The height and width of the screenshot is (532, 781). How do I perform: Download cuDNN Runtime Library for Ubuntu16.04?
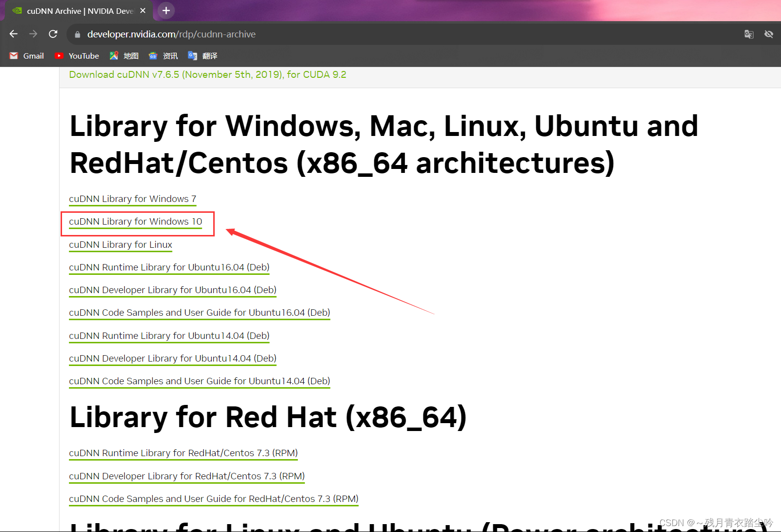click(169, 267)
